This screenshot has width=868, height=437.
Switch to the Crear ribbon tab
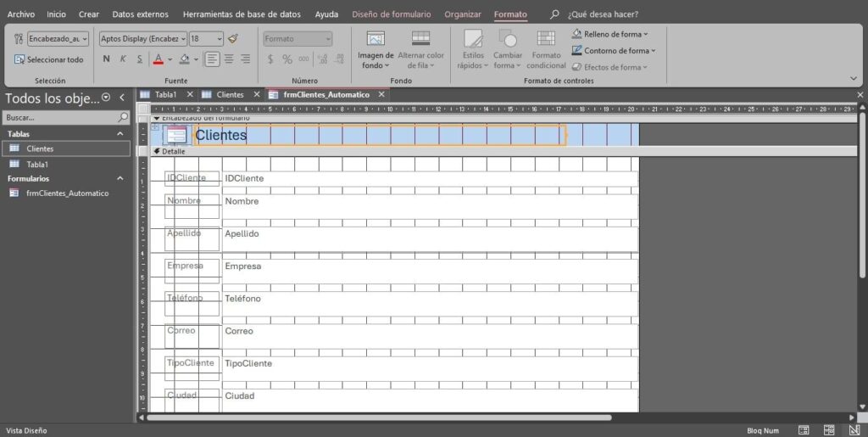click(x=88, y=14)
